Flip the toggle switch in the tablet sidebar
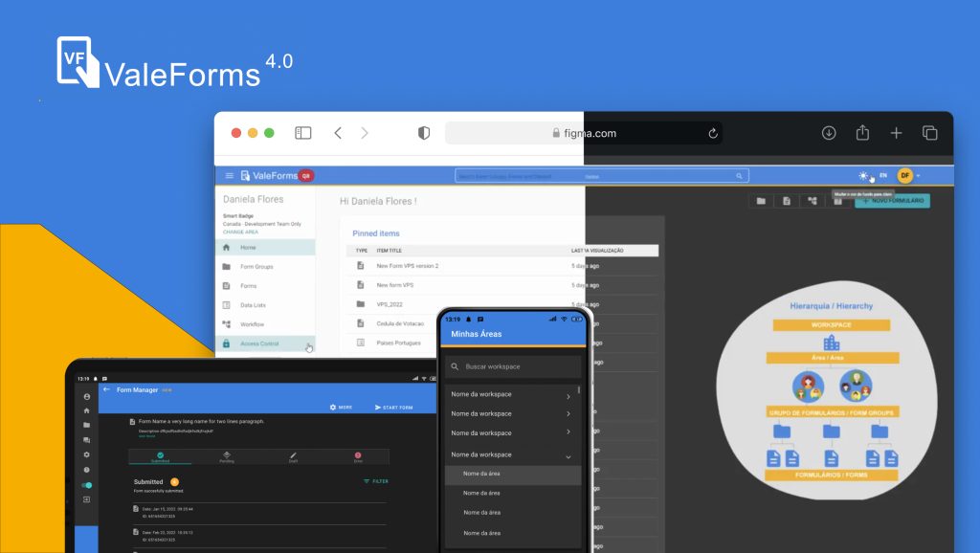 (87, 485)
